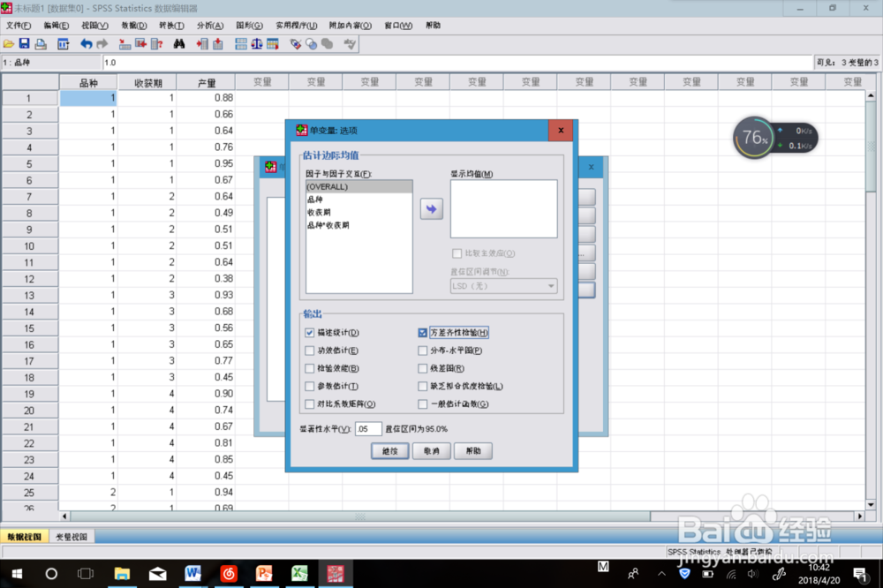The image size is (883, 588).
Task: Open Word from the Windows taskbar
Action: tap(192, 573)
